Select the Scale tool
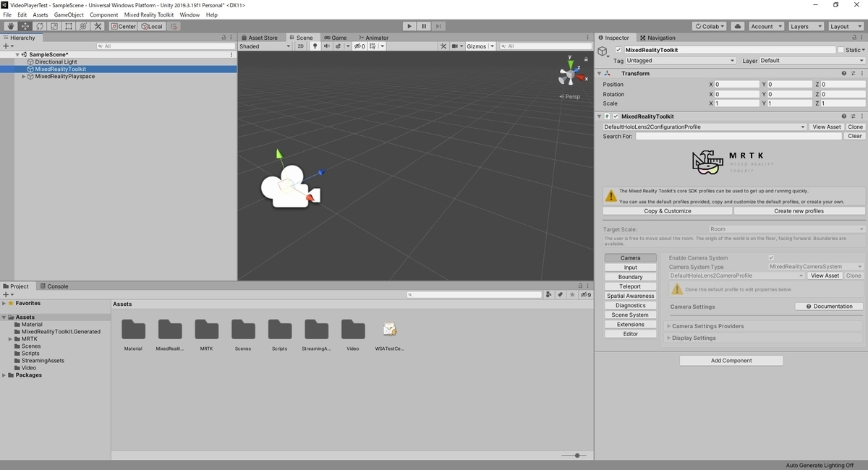868x470 pixels. tap(54, 26)
